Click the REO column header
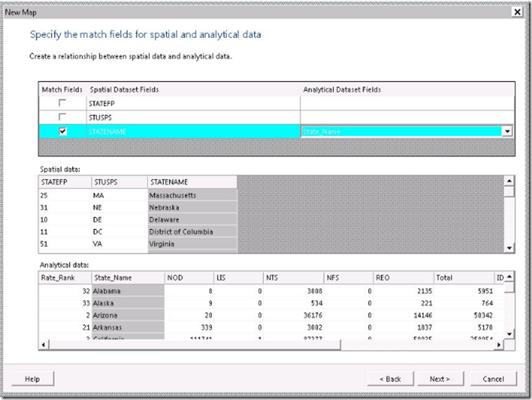 coord(404,278)
